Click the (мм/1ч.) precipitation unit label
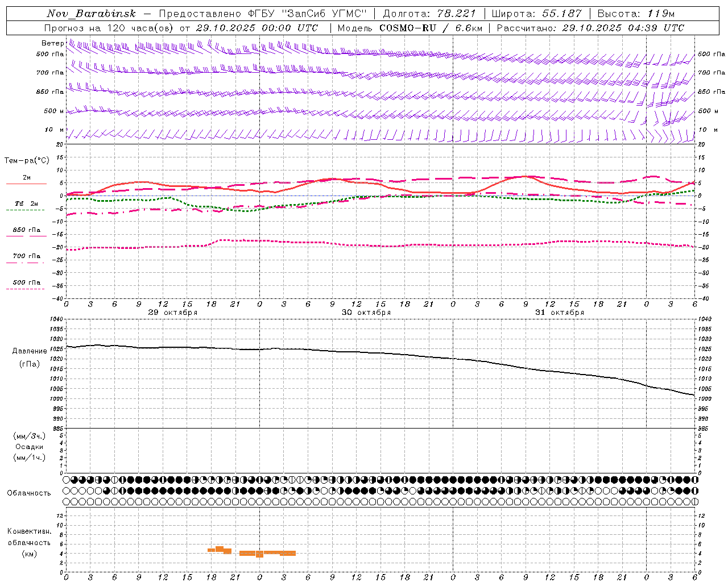 tap(30, 458)
